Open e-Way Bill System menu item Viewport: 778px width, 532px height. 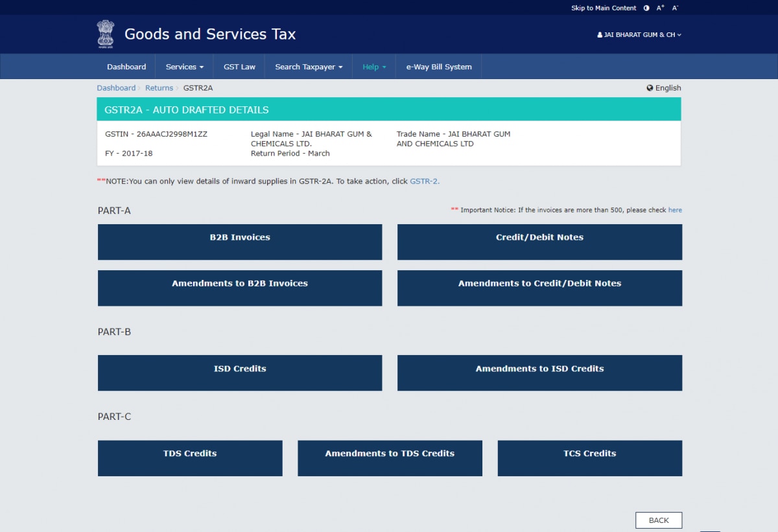point(439,67)
